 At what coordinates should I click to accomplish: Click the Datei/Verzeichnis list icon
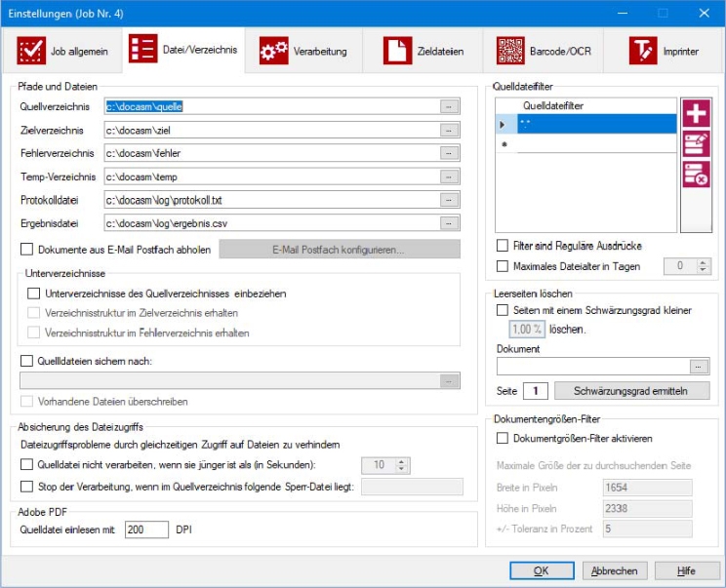[x=142, y=49]
